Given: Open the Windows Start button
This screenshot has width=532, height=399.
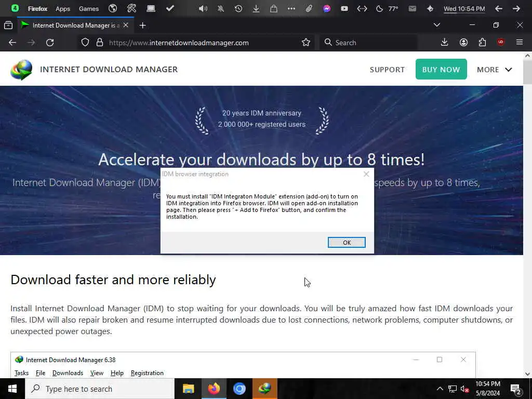Looking at the screenshot, I should point(12,389).
